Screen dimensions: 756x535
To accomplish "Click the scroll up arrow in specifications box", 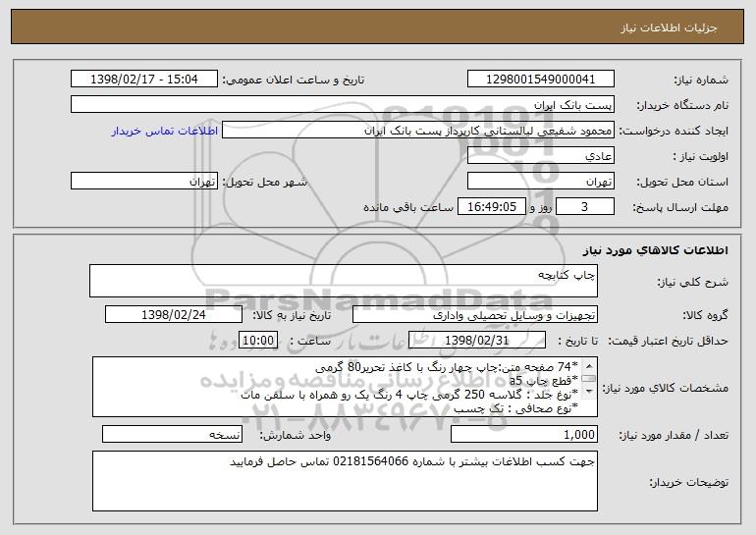I will click(589, 366).
